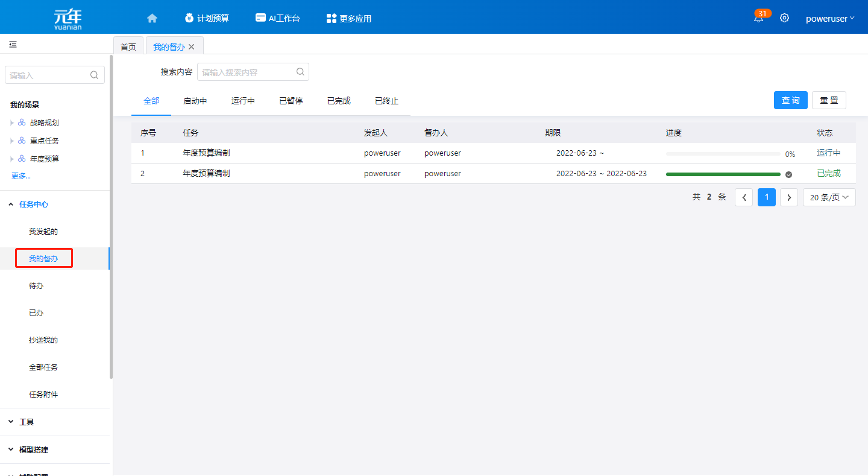Switch to the 运行中 filter tab
Screen dimensions: 868x476
[x=243, y=101]
